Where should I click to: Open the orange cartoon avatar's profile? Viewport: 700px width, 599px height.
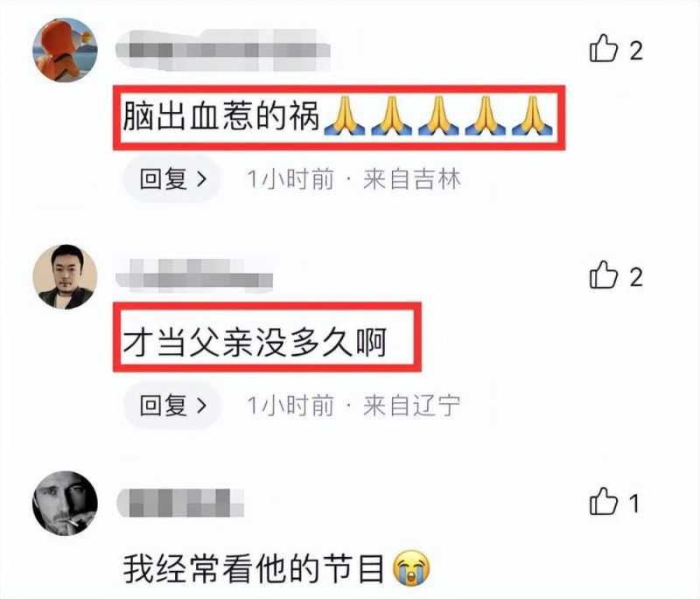pos(65,50)
